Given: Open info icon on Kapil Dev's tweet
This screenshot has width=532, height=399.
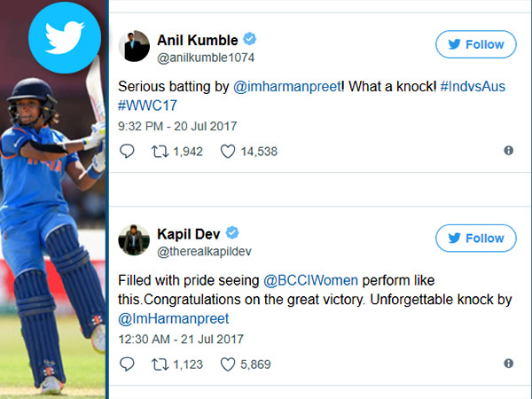Looking at the screenshot, I should [x=508, y=364].
